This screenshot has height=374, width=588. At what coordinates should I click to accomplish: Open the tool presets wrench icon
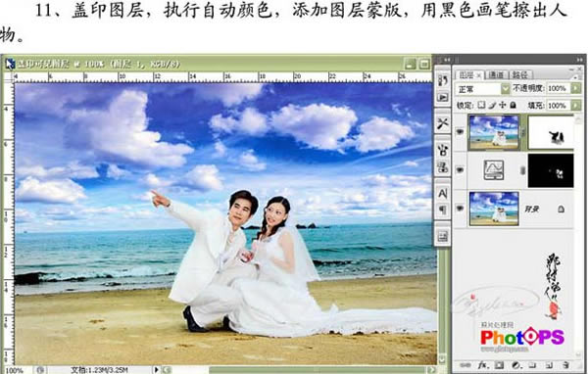[x=443, y=123]
